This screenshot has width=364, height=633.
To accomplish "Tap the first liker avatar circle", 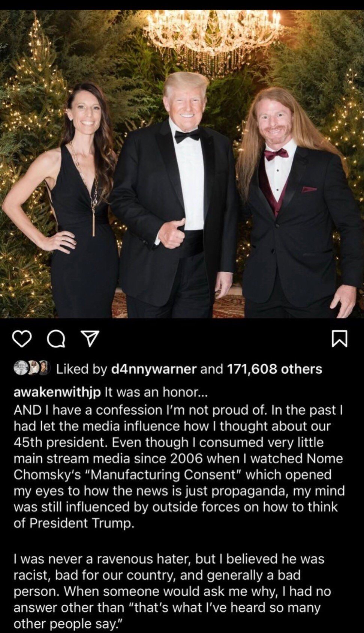I will tap(21, 368).
